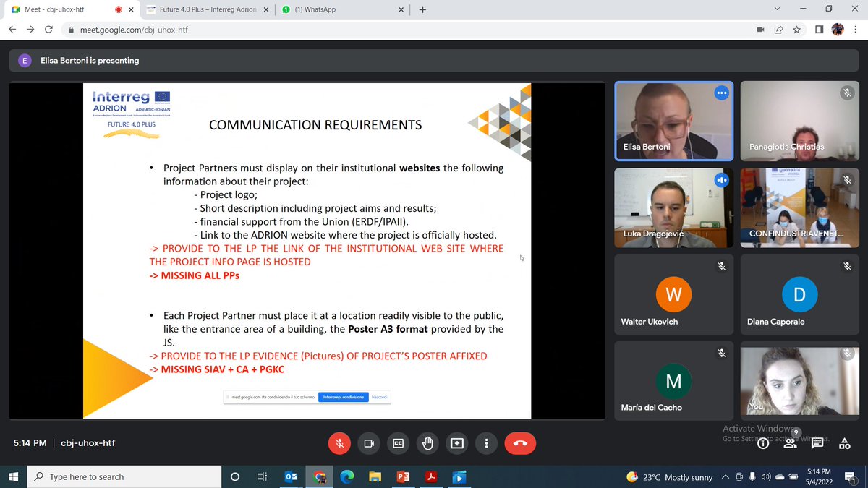Open Chrome from the taskbar
868x488 pixels.
pyautogui.click(x=318, y=476)
